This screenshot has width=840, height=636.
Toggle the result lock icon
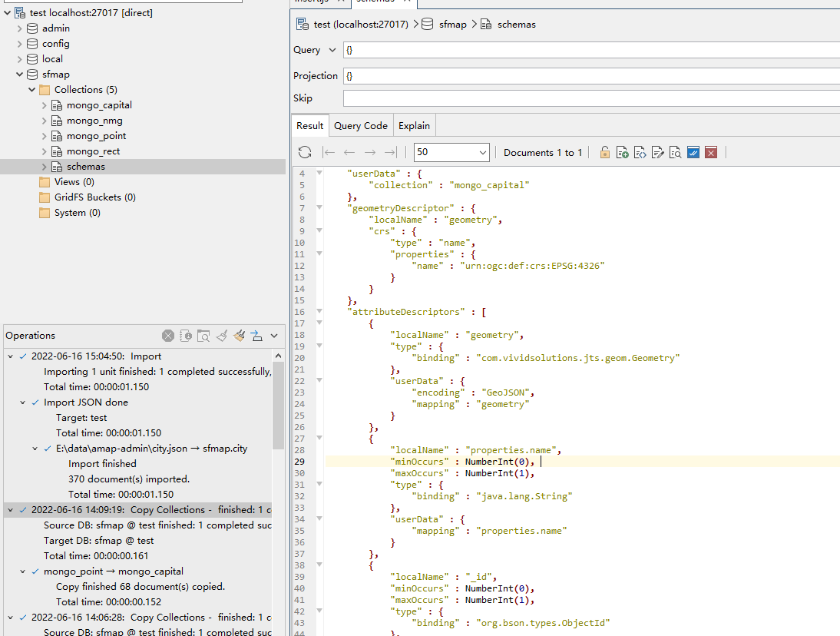click(604, 152)
